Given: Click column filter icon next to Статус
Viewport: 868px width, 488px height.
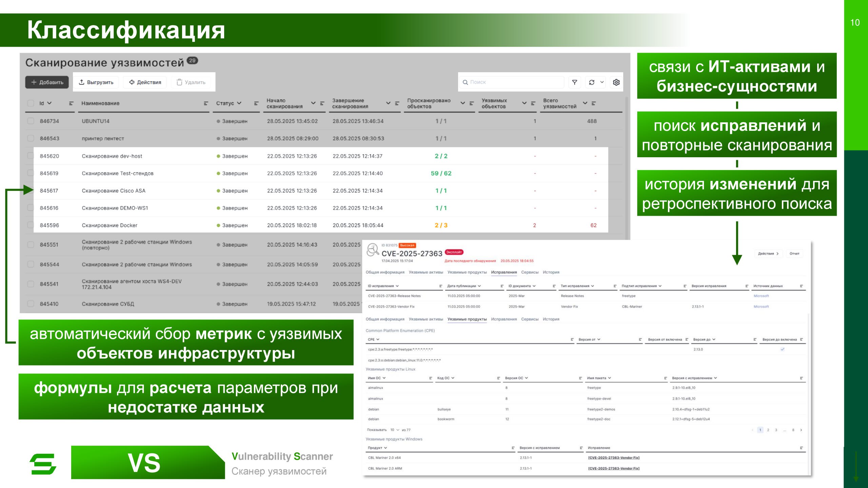Looking at the screenshot, I should point(256,103).
